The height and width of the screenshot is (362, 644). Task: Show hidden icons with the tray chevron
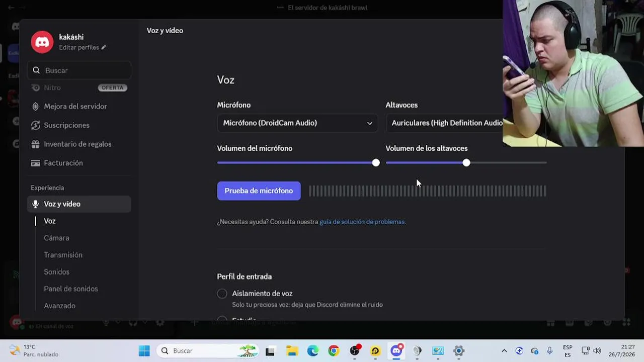(x=504, y=351)
